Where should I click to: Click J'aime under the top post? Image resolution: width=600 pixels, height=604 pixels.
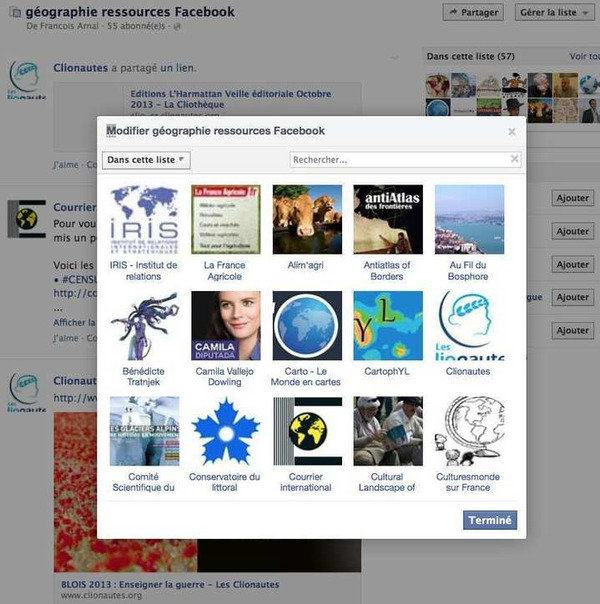(x=66, y=165)
